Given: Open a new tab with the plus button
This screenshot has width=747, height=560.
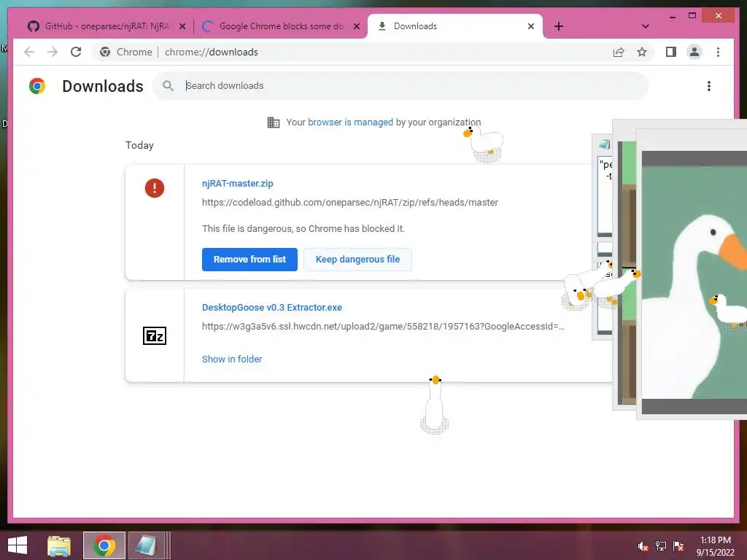Looking at the screenshot, I should click(559, 26).
